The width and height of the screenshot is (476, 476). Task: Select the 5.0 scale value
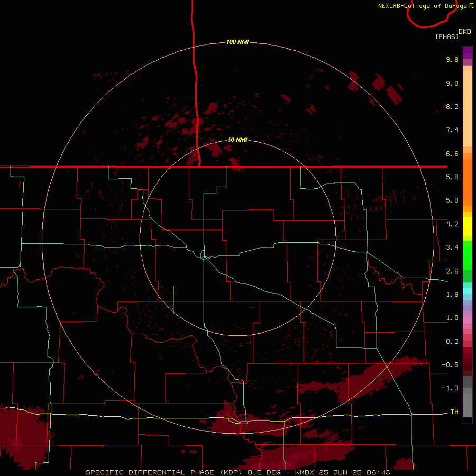(x=452, y=200)
